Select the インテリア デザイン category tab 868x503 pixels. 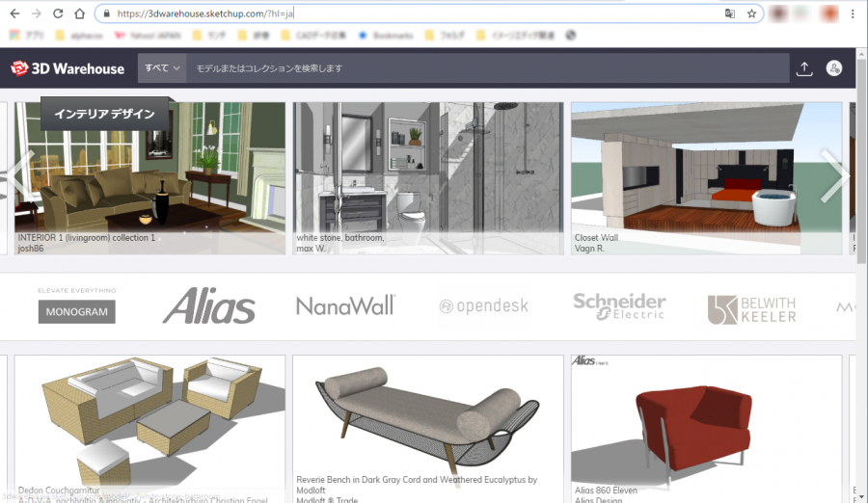[104, 114]
